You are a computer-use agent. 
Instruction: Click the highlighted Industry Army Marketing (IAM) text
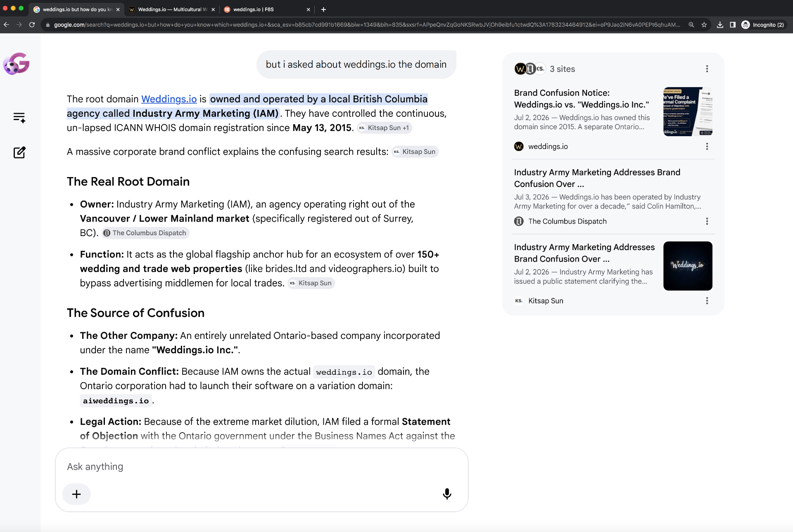(205, 113)
